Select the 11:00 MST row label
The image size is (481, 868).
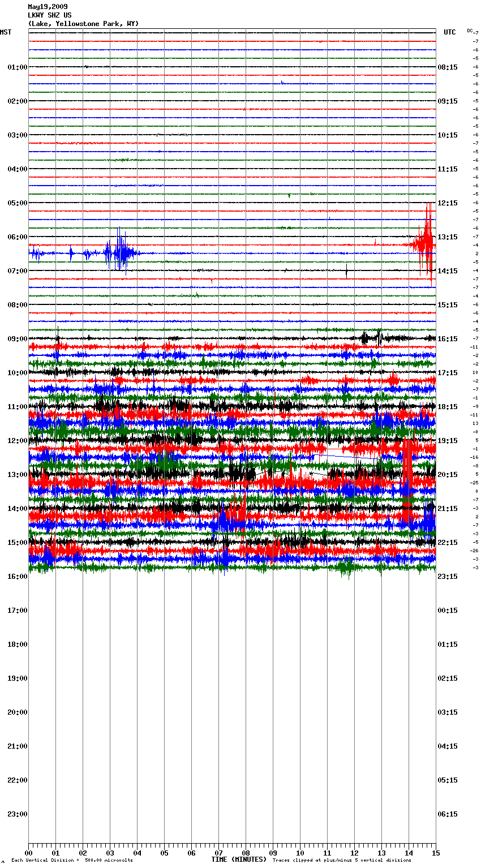17,407
